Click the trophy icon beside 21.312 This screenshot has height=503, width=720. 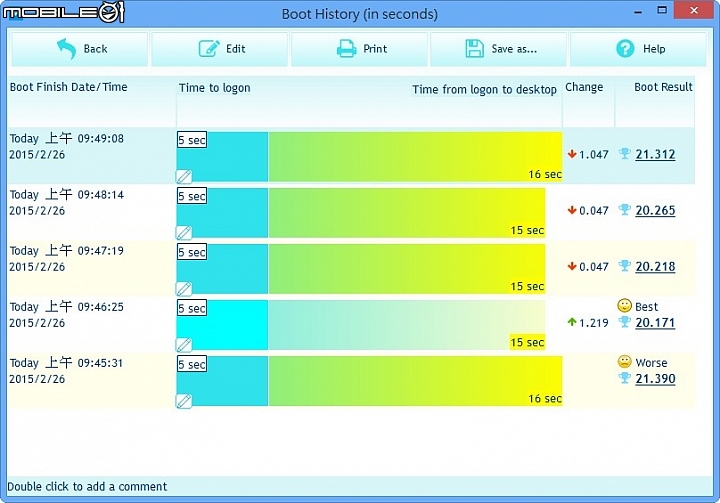coord(624,153)
